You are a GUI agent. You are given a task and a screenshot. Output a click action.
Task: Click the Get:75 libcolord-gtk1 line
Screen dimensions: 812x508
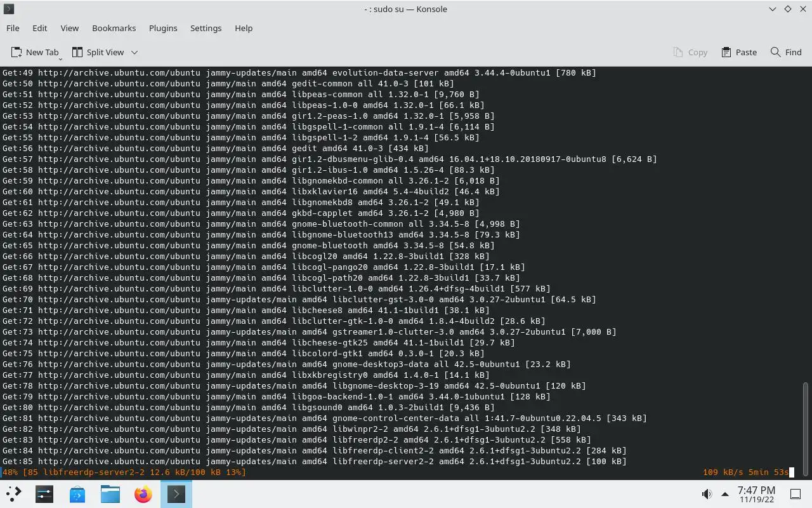click(243, 354)
